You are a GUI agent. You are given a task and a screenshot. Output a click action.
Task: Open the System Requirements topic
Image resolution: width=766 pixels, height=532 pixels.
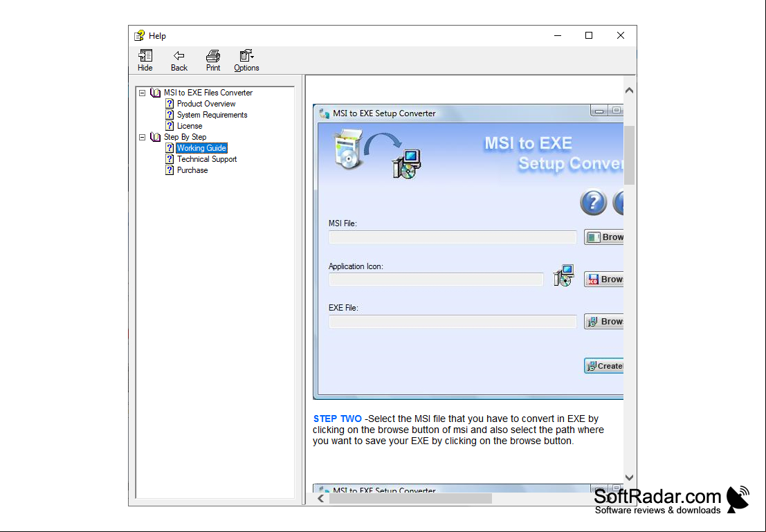tap(212, 115)
